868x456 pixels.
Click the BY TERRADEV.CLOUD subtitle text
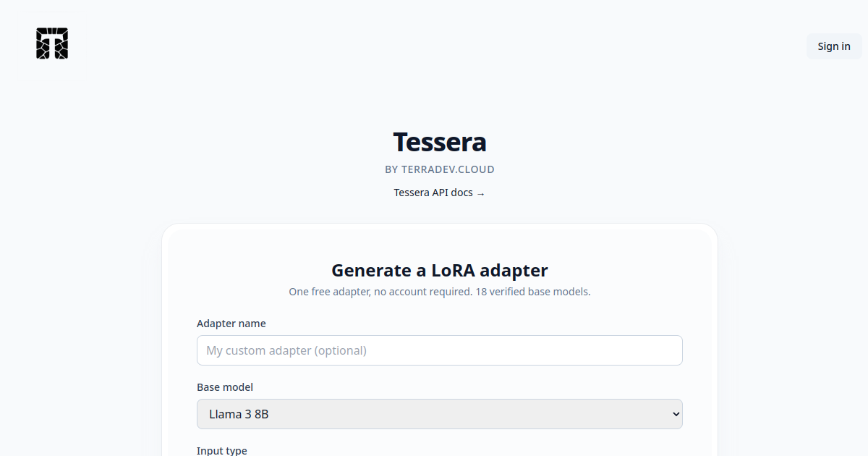tap(440, 169)
